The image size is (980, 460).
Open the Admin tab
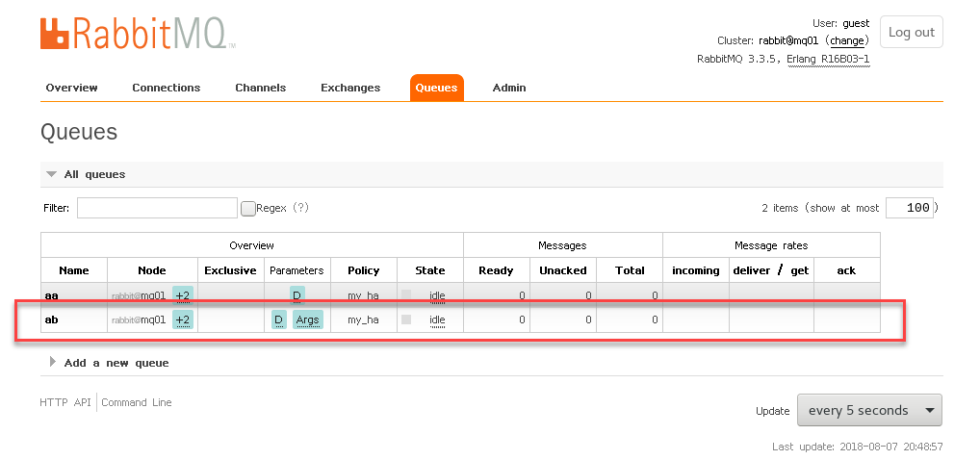[x=509, y=88]
